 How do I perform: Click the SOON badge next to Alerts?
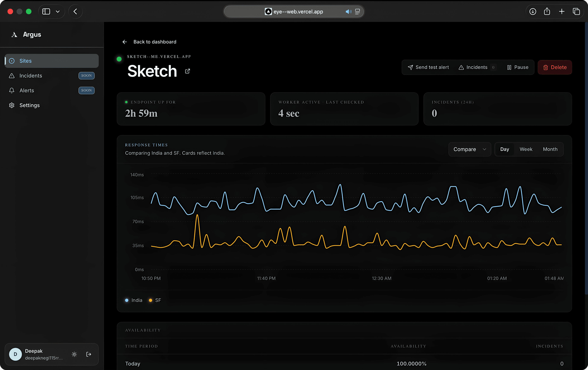coord(86,90)
